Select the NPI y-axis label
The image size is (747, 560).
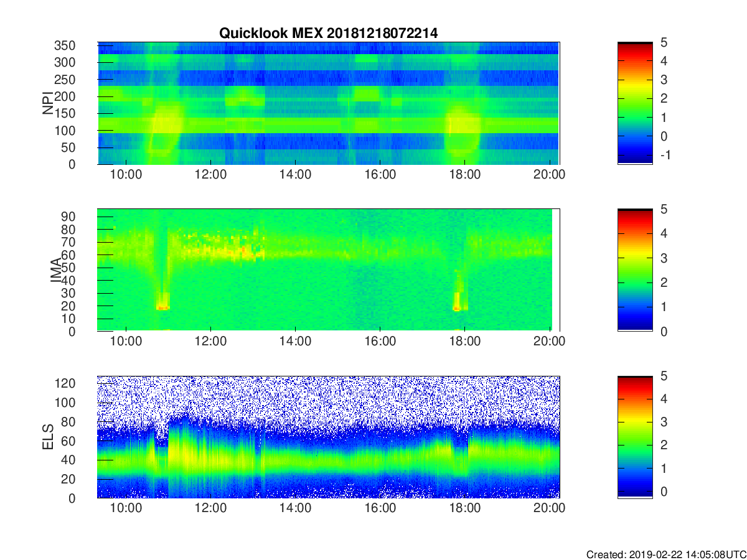[x=48, y=103]
